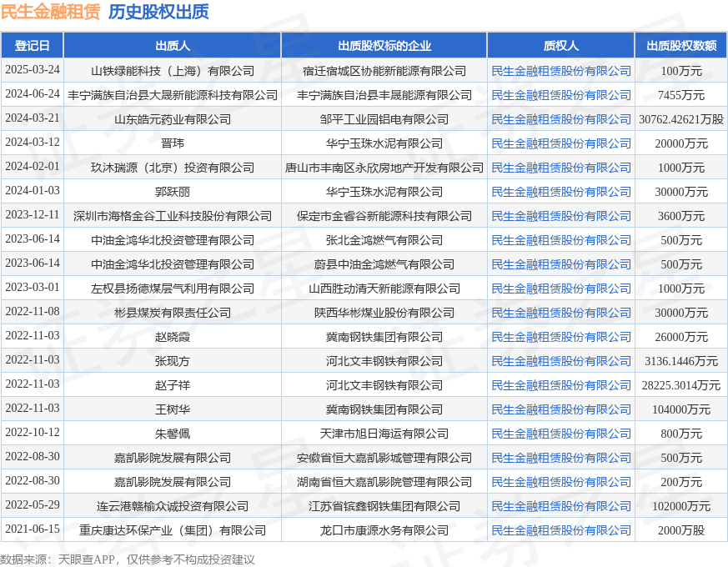
Task: Click the 出质股权数额 column header
Action: click(681, 46)
